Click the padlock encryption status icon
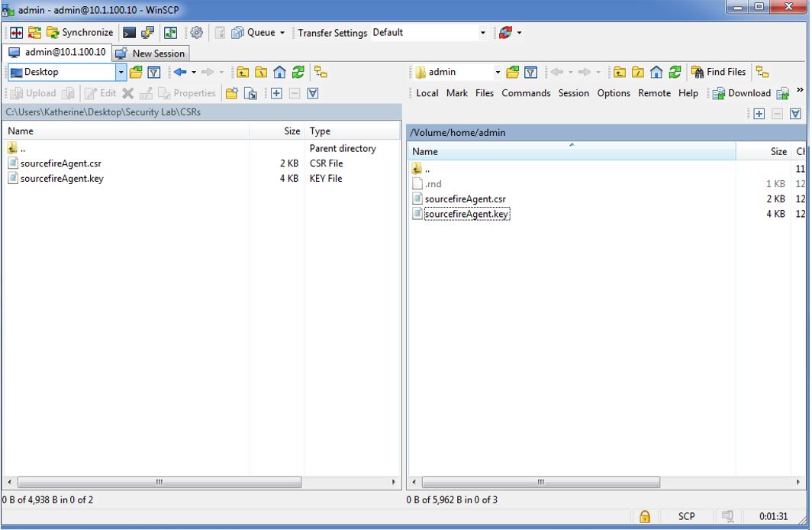 pyautogui.click(x=645, y=516)
